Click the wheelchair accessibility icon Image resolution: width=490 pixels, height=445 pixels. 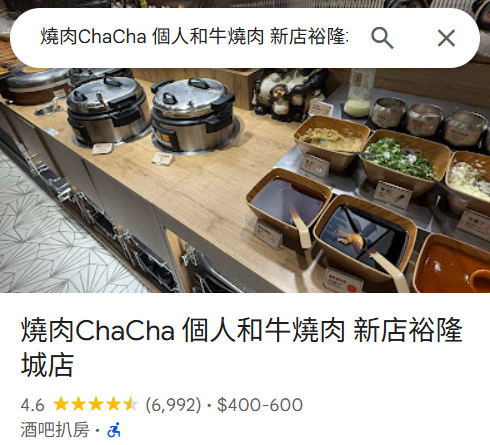[114, 430]
